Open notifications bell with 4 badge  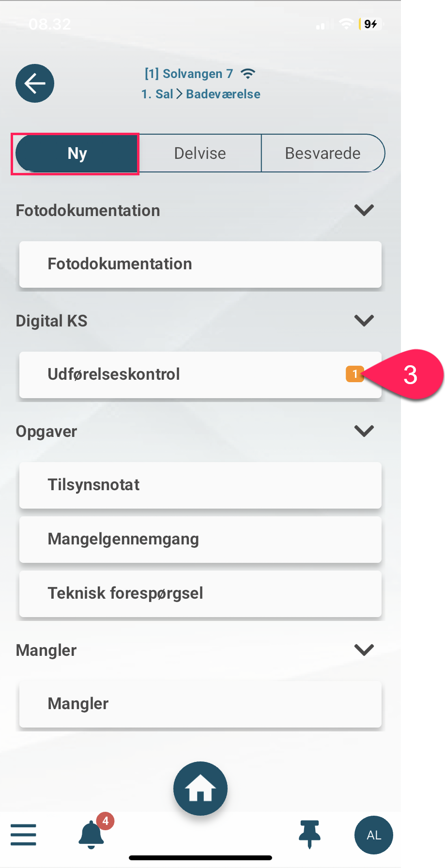tap(92, 833)
